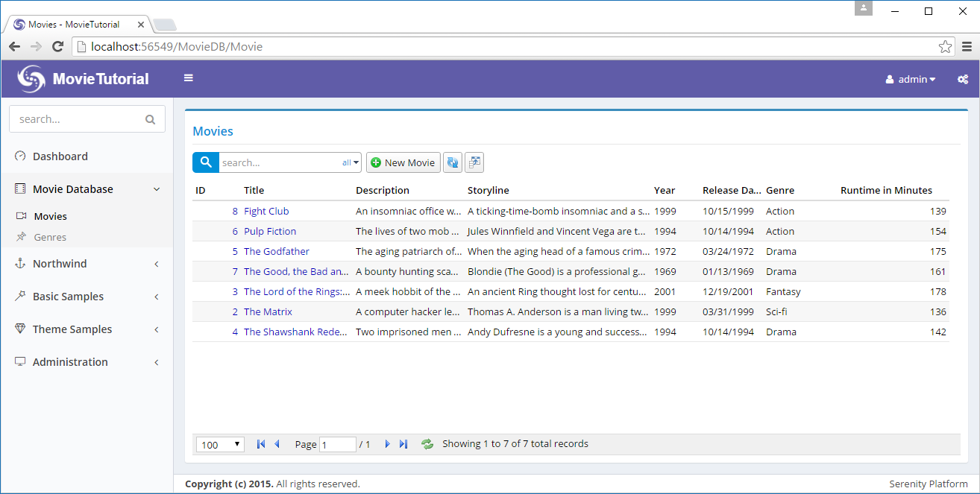The height and width of the screenshot is (494, 980).
Task: Click the blue magnifier quick search icon
Action: (205, 162)
